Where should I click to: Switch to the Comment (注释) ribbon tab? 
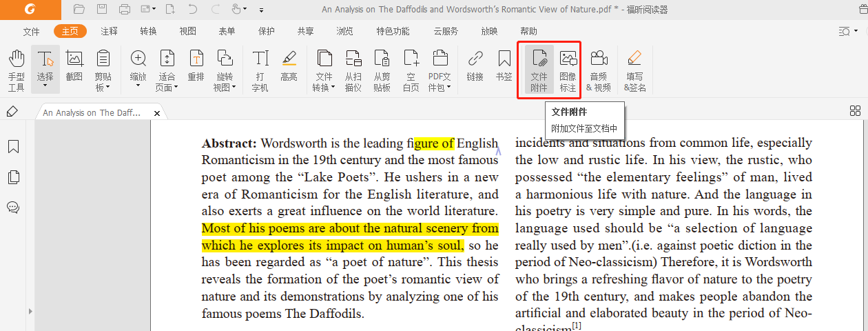point(109,31)
